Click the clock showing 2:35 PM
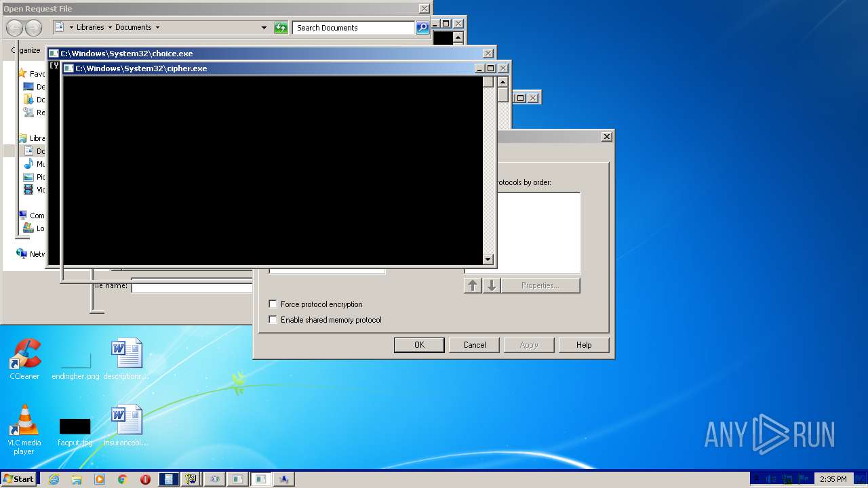 833,479
